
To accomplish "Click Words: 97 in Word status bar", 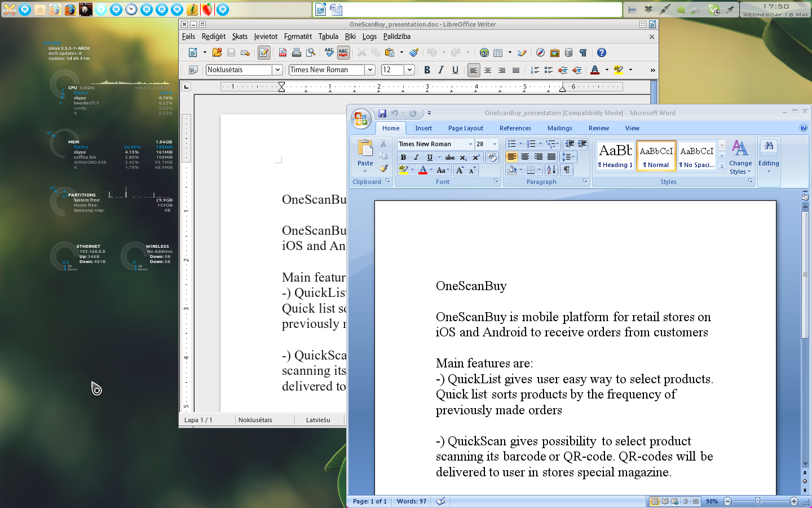I will tap(412, 501).
